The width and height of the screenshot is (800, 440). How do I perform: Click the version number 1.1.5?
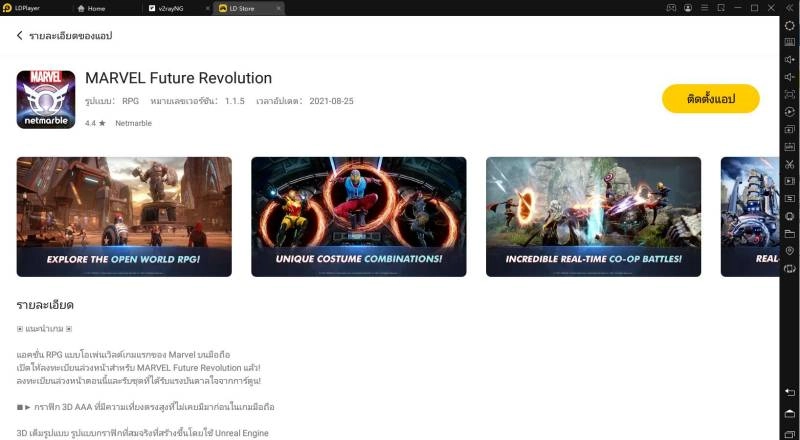[x=235, y=101]
